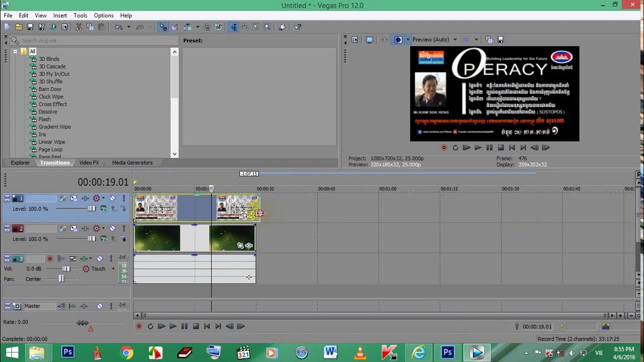Click Play in the preview window transport
The image size is (644, 362).
tap(478, 148)
